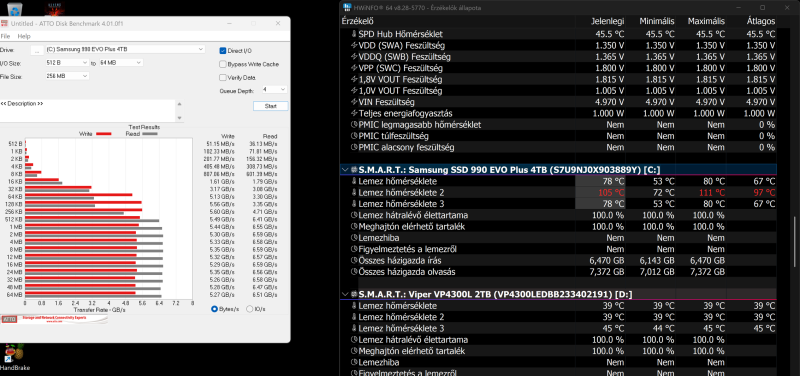Screen dimensions: 800x376
Task: Click bolt icon beside VDDQ (SWB) Feszültség
Action: coord(355,57)
